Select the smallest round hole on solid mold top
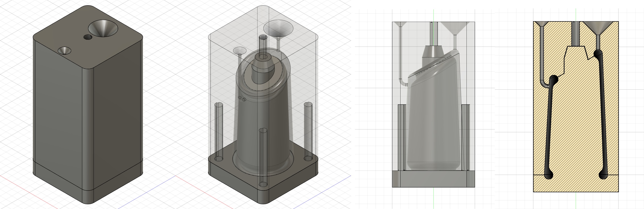 pos(87,37)
